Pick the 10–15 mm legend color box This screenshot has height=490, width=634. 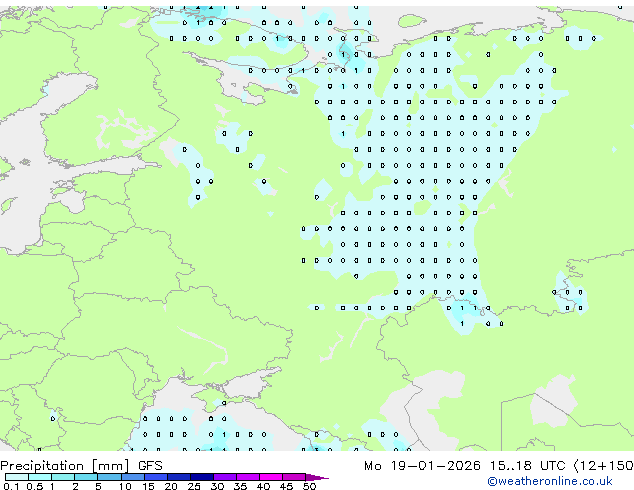coord(133,477)
